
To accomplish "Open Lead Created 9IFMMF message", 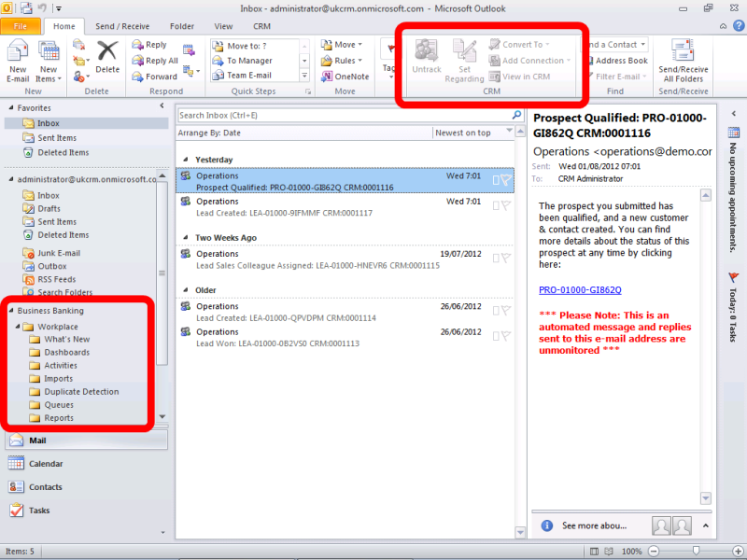I will (345, 206).
